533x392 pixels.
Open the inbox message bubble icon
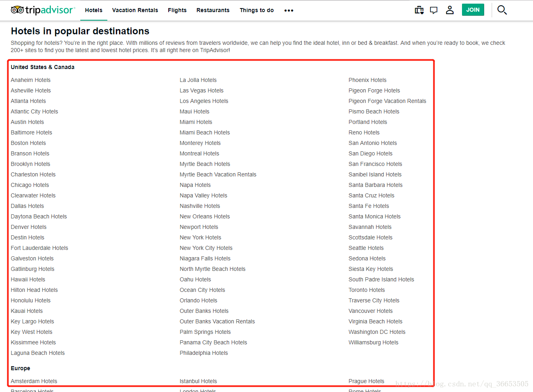(434, 10)
